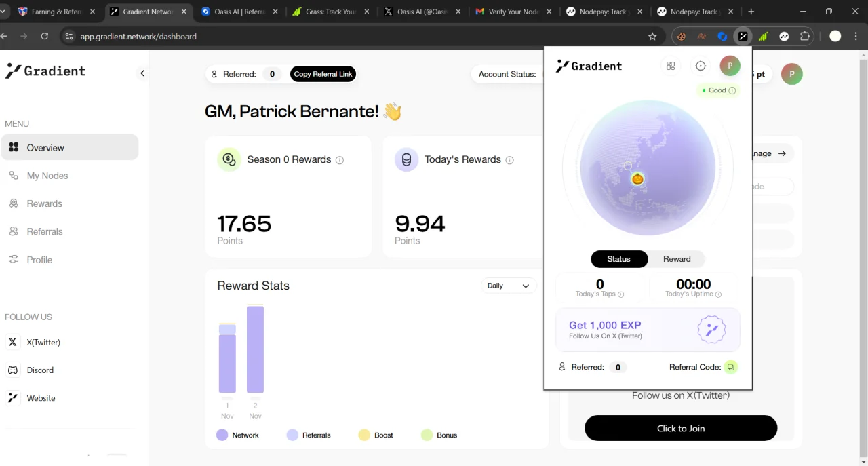Click the Season 0 Rewards 17.65 value

244,223
